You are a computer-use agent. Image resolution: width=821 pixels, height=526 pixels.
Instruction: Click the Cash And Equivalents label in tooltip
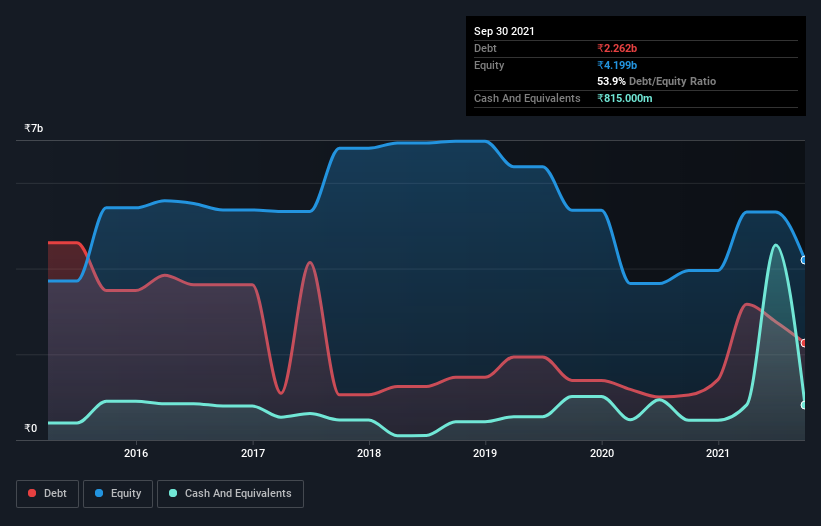tap(527, 98)
